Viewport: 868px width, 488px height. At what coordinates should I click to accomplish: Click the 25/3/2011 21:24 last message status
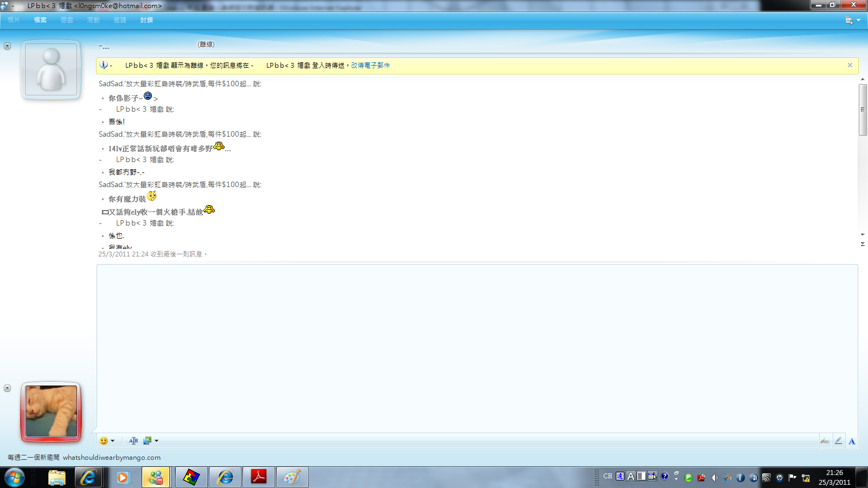[152, 254]
